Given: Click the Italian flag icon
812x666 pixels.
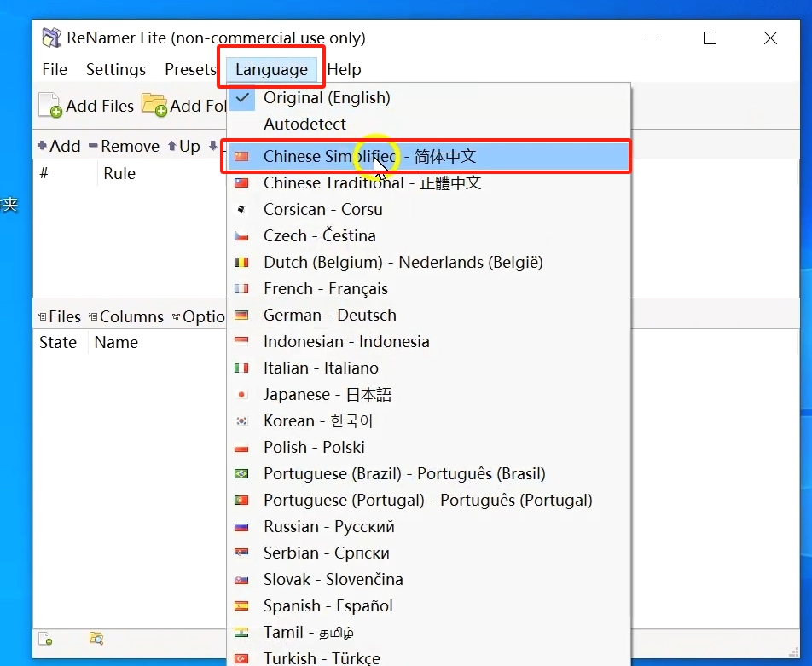Looking at the screenshot, I should coord(241,368).
